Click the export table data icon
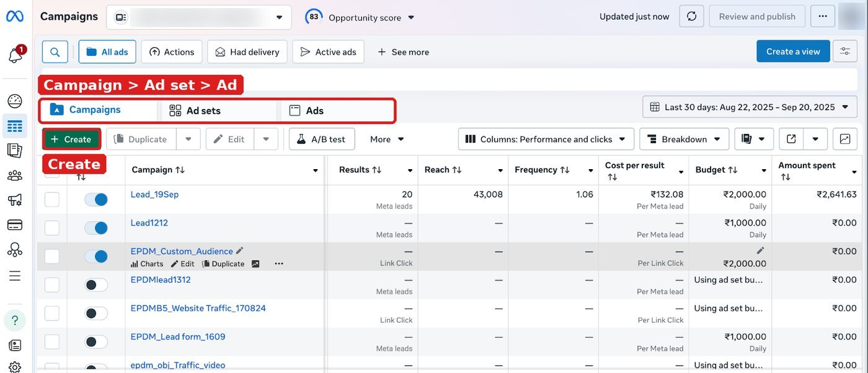The height and width of the screenshot is (373, 868). (791, 139)
